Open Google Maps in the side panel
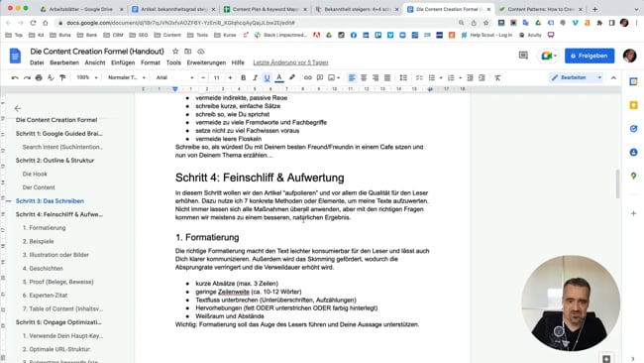644x363 pixels. tap(633, 176)
